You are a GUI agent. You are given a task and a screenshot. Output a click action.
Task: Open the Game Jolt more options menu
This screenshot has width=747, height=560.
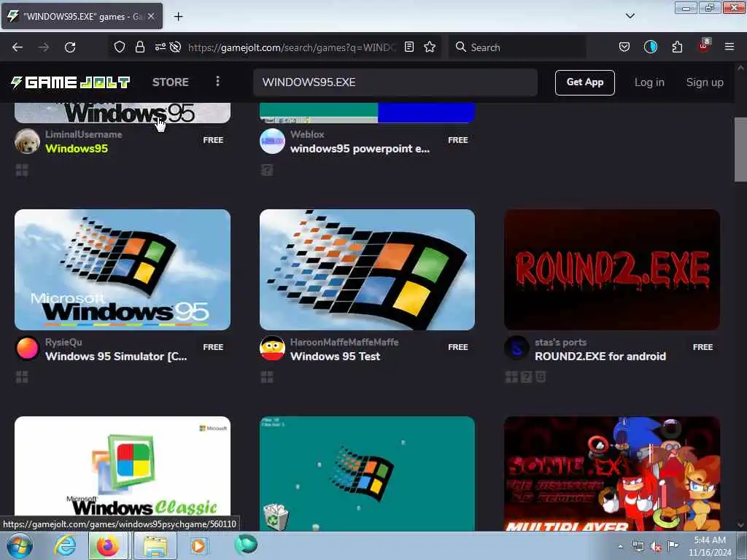[217, 82]
